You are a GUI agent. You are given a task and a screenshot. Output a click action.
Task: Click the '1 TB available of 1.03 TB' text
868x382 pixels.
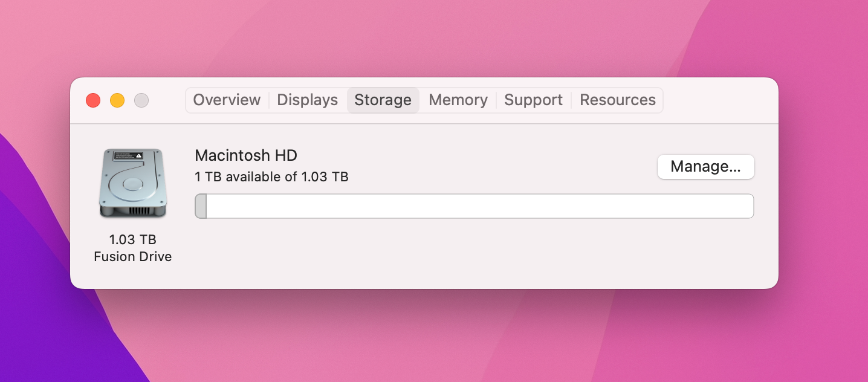click(x=271, y=177)
